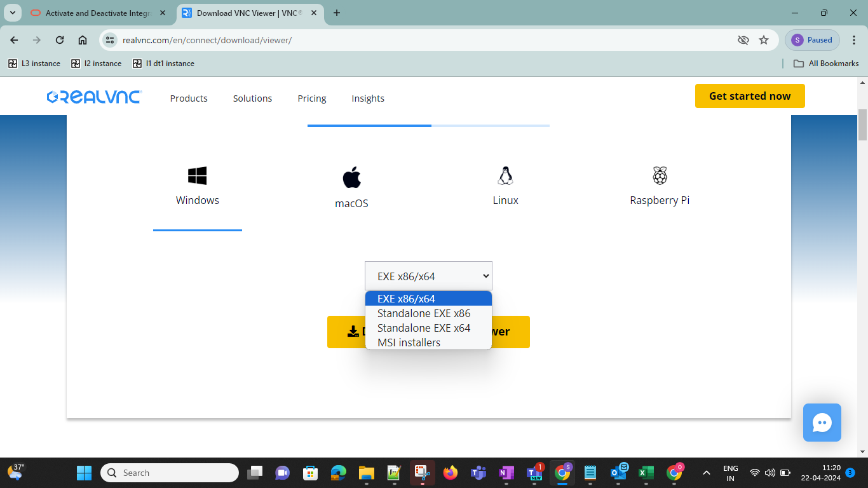Open File Explorer from the taskbar
This screenshot has height=488, width=868.
tap(367, 473)
